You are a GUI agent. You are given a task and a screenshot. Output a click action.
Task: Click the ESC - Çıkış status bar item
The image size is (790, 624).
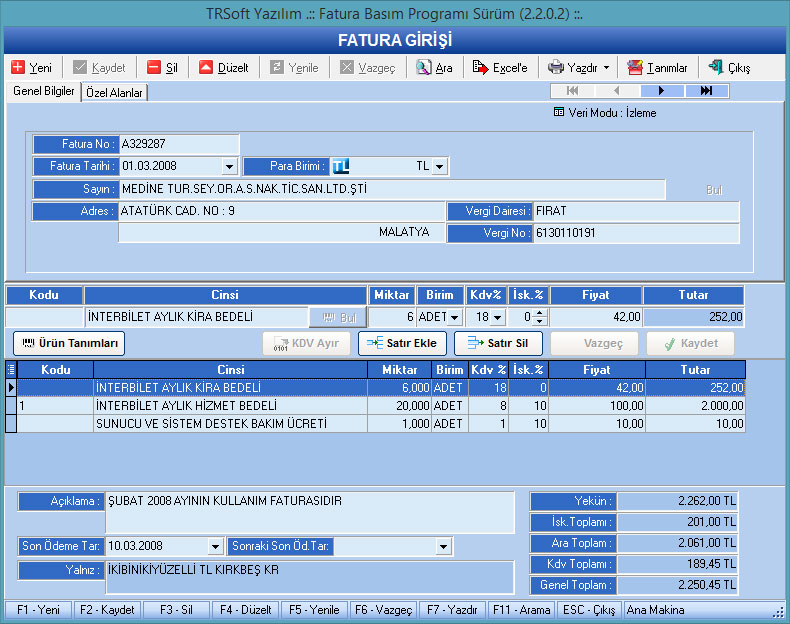[x=589, y=610]
